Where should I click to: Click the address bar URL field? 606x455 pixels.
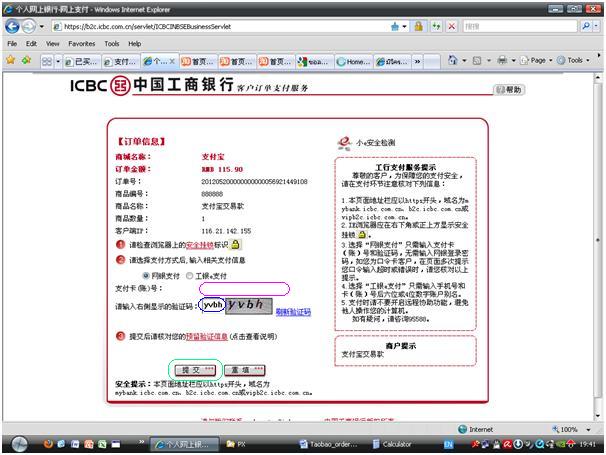[220, 27]
